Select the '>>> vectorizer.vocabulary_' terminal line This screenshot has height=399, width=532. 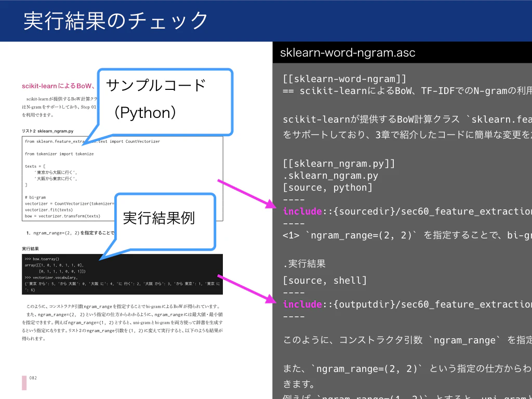(x=51, y=277)
